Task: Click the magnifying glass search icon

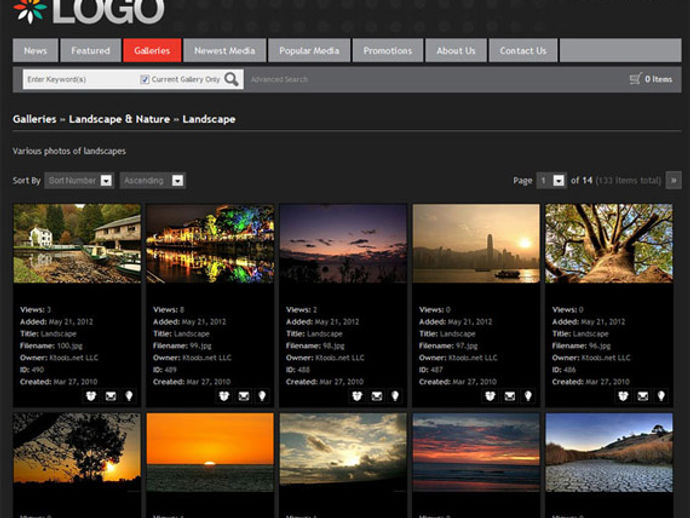Action: pos(231,79)
